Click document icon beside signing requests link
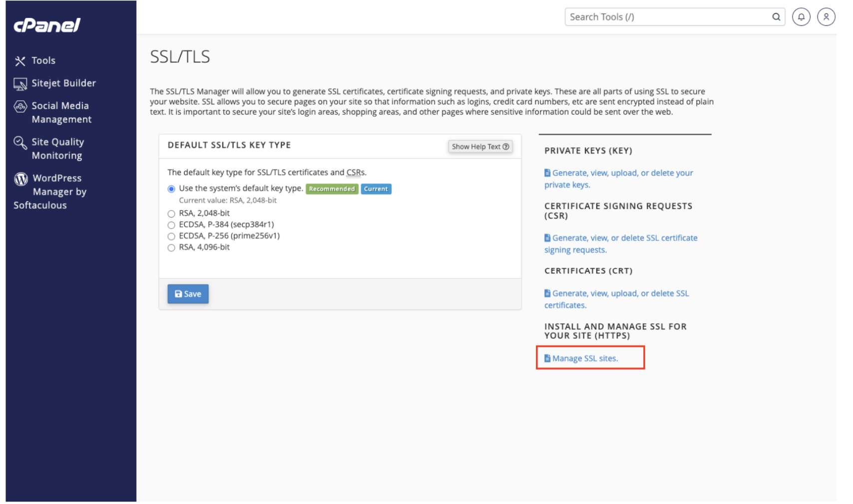This screenshot has height=504, width=853. pyautogui.click(x=547, y=238)
